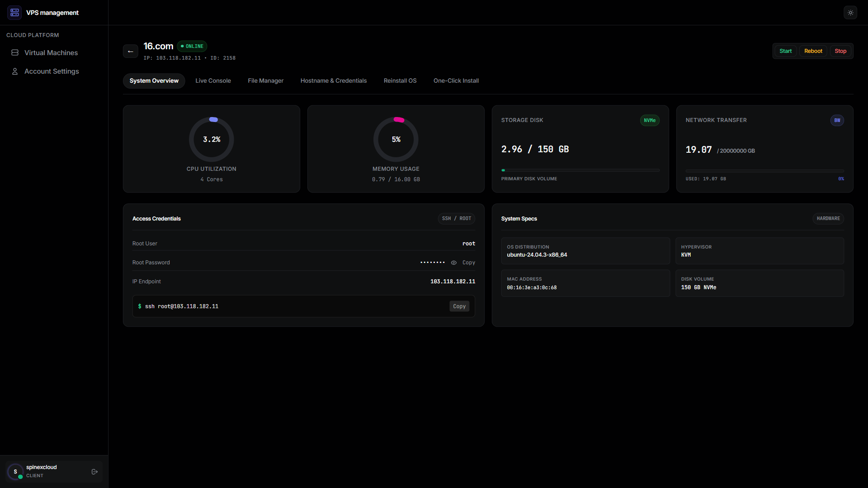Click the spinexcloud username in sidebar
This screenshot has width=868, height=488.
(x=42, y=467)
